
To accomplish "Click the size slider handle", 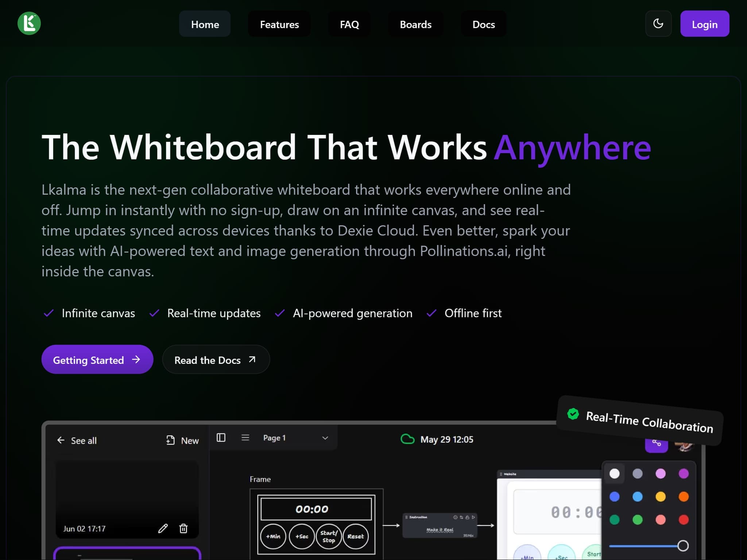I will [x=683, y=546].
